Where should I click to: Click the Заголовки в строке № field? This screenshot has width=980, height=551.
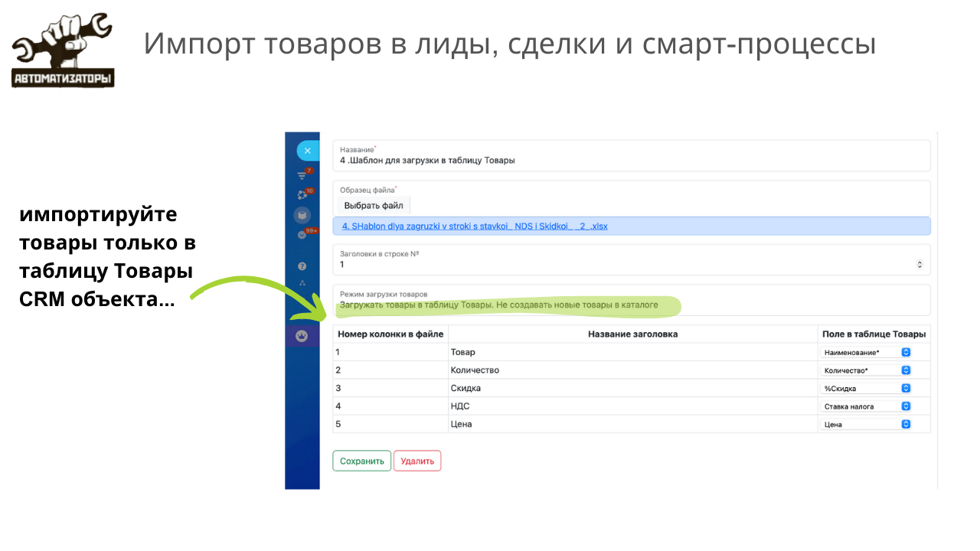point(632,259)
